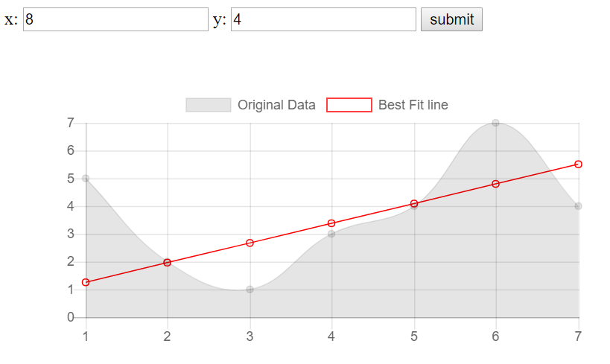Image resolution: width=610 pixels, height=364 pixels.
Task: Click the Best Fit point at x=2
Action: pos(168,262)
